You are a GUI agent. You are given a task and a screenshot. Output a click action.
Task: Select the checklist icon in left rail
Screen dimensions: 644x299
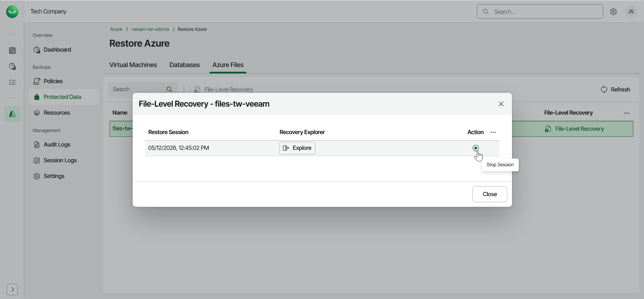tap(12, 82)
